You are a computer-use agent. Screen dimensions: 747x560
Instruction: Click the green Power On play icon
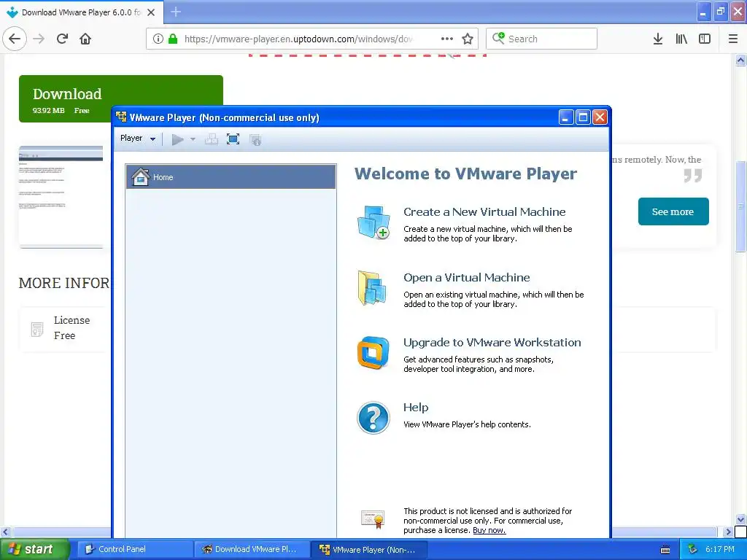tap(178, 139)
